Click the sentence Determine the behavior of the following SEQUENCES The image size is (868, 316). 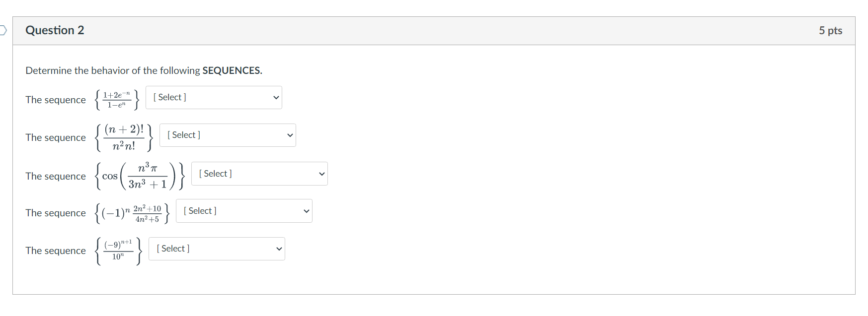(x=145, y=70)
